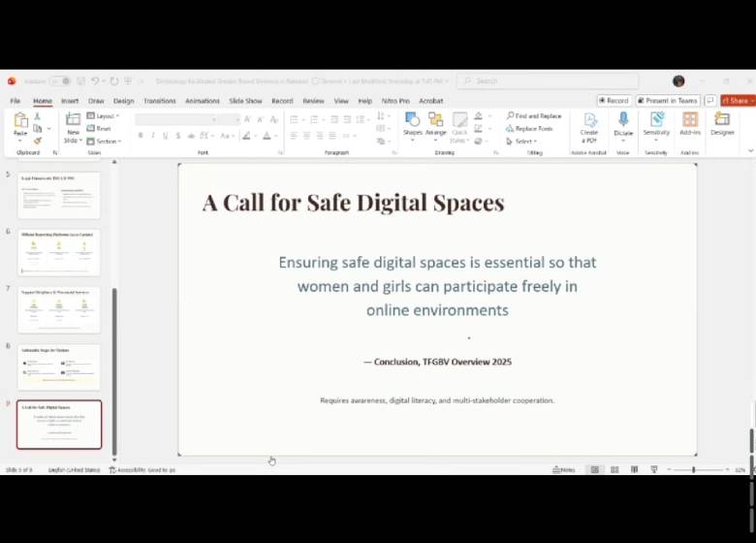This screenshot has width=756, height=543.
Task: Switch to the Transitions tab
Action: pyautogui.click(x=160, y=101)
